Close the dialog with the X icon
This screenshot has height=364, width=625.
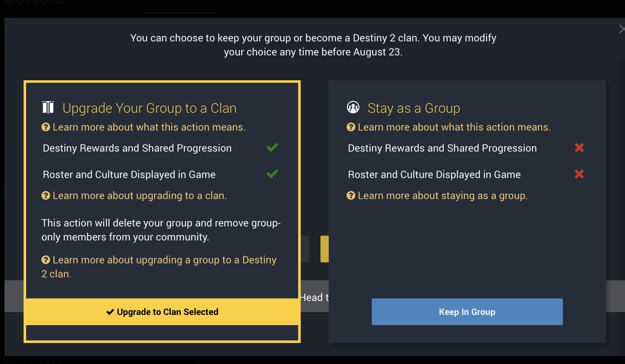621,29
